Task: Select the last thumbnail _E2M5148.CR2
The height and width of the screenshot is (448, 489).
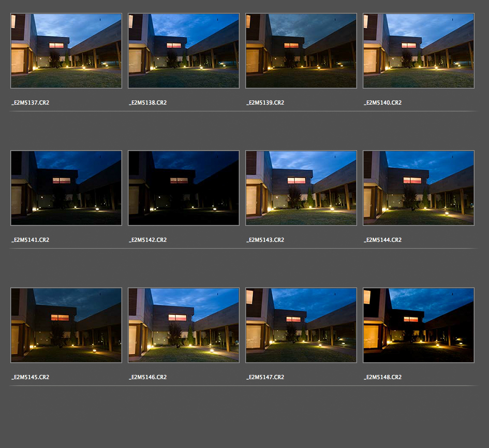Action: pyautogui.click(x=419, y=325)
